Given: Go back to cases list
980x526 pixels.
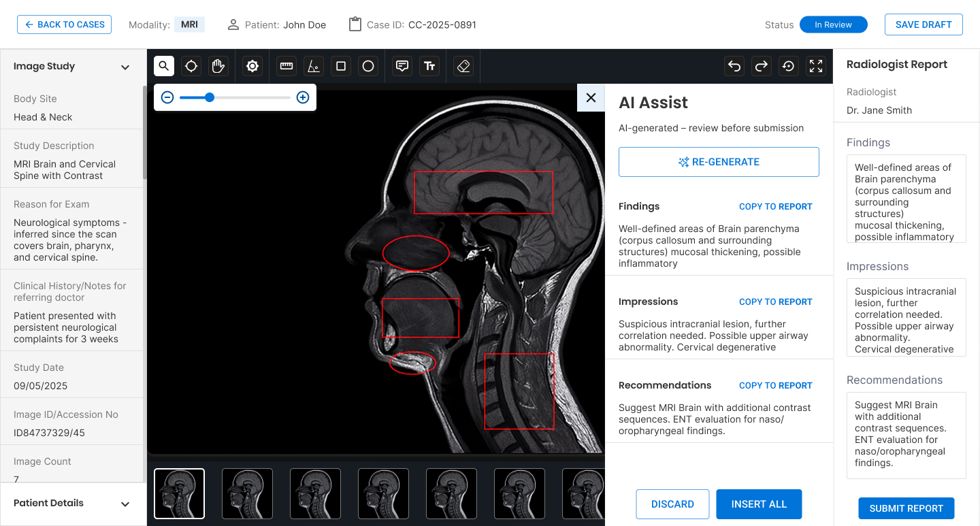Looking at the screenshot, I should point(65,24).
